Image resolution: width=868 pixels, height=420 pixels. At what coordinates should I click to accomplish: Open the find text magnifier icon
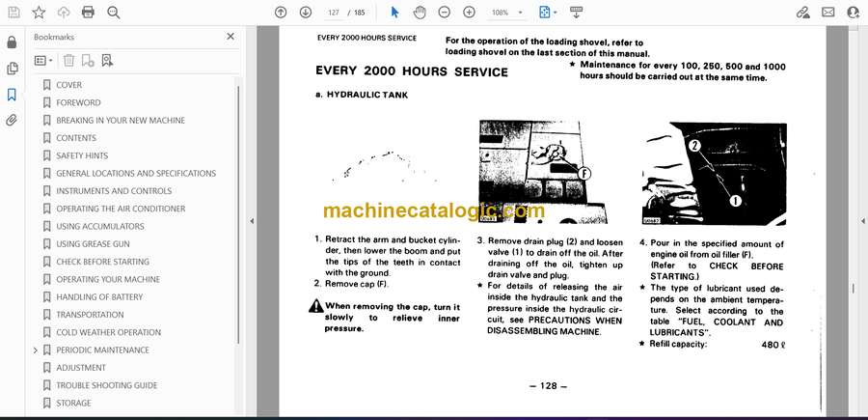[x=114, y=13]
